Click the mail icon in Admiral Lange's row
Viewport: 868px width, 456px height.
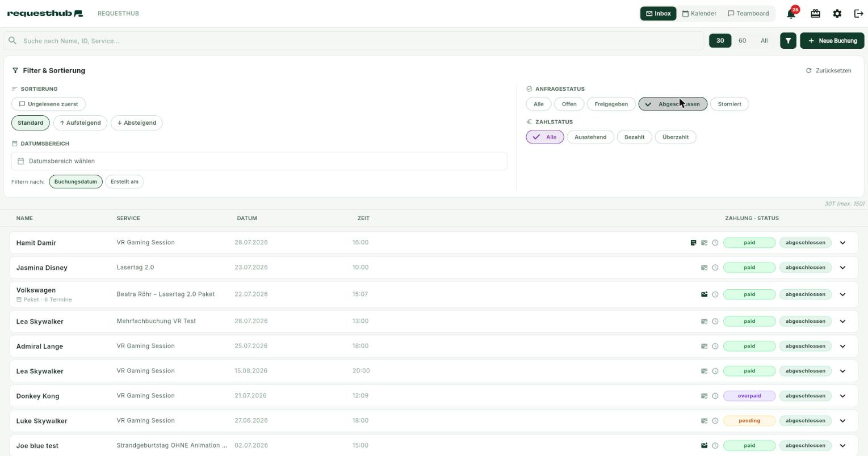click(x=704, y=346)
